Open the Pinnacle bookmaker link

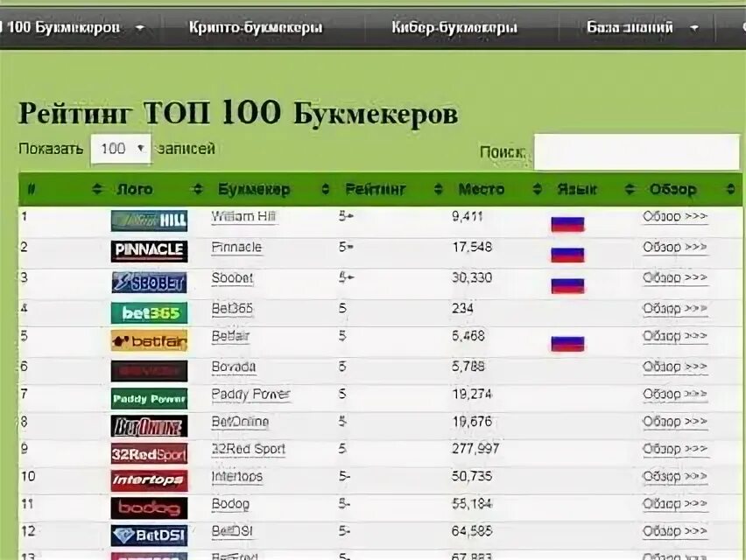236,248
